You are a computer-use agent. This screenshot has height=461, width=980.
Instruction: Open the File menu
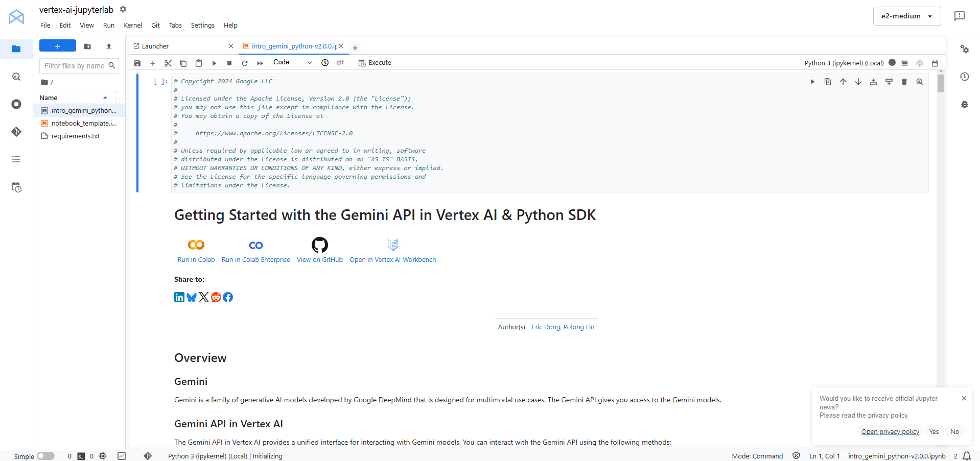click(x=45, y=26)
